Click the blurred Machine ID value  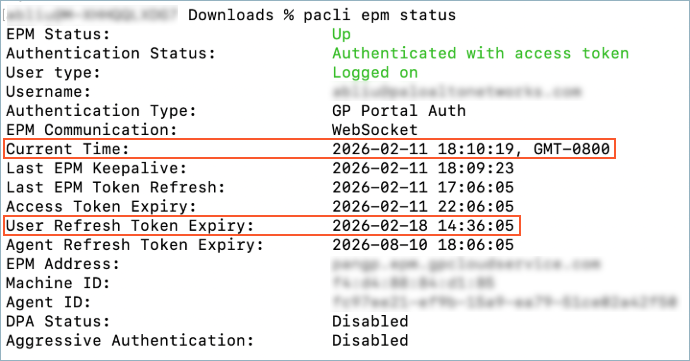[x=414, y=283]
